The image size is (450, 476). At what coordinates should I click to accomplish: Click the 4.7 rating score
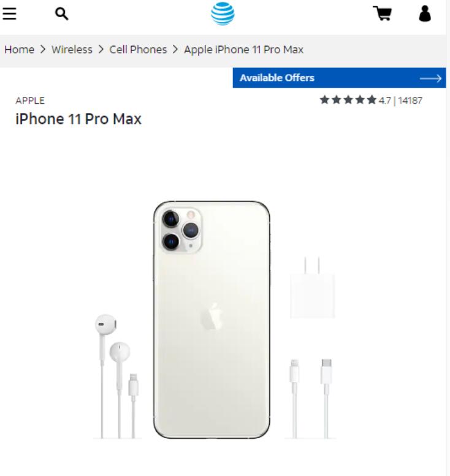point(385,101)
